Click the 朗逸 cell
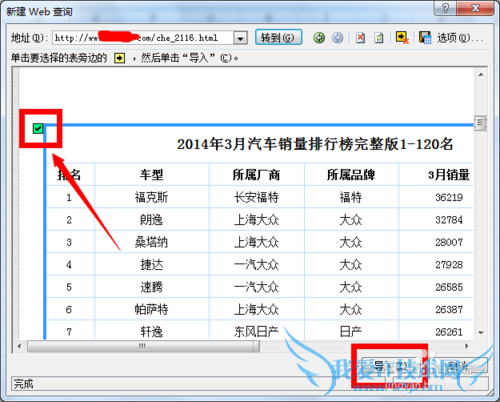The width and height of the screenshot is (500, 402). pos(152,220)
